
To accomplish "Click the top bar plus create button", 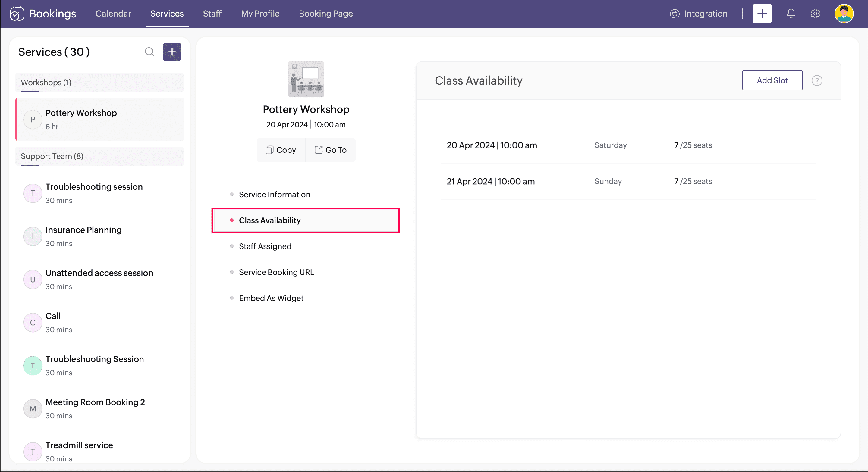I will [762, 14].
